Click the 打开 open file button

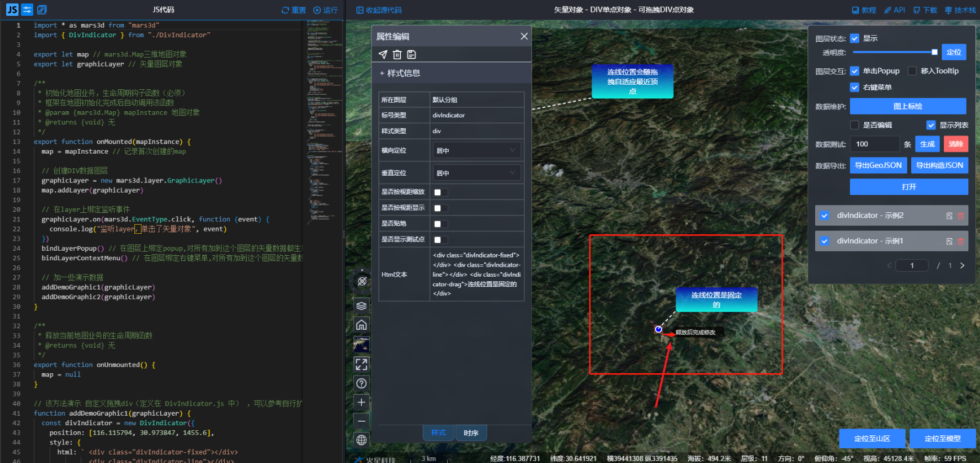click(909, 187)
